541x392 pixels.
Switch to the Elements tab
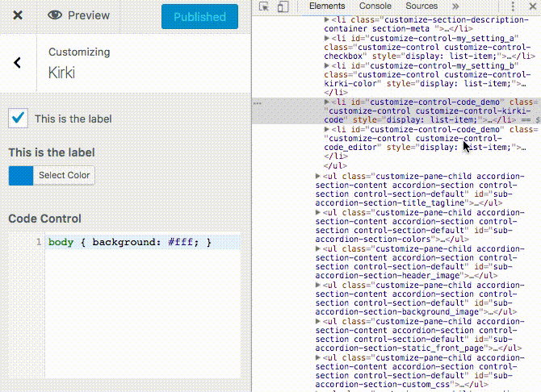point(327,6)
